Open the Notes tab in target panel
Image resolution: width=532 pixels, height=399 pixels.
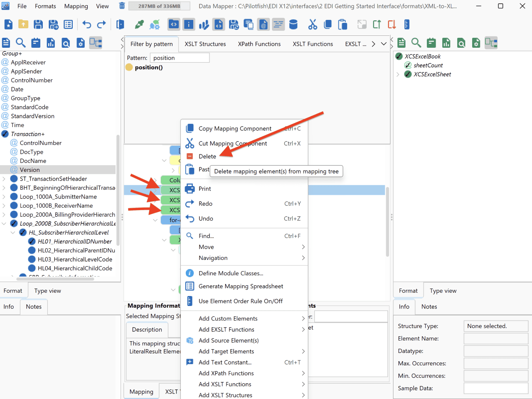pyautogui.click(x=429, y=307)
